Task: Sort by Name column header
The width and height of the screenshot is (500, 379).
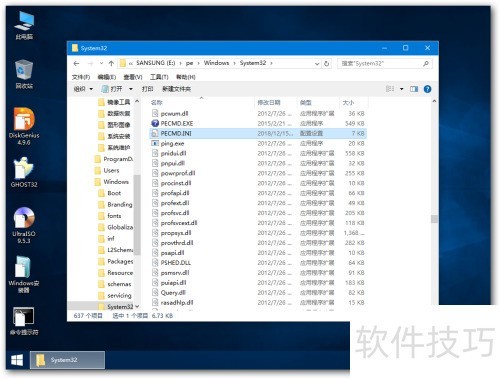Action: 202,102
